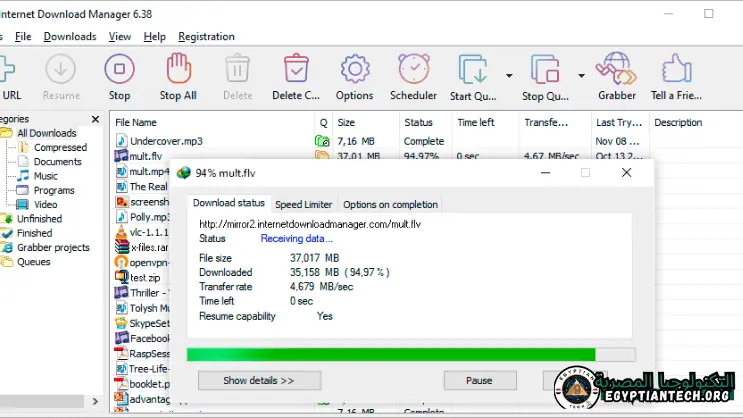
Task: Click the download URL text
Action: point(310,224)
